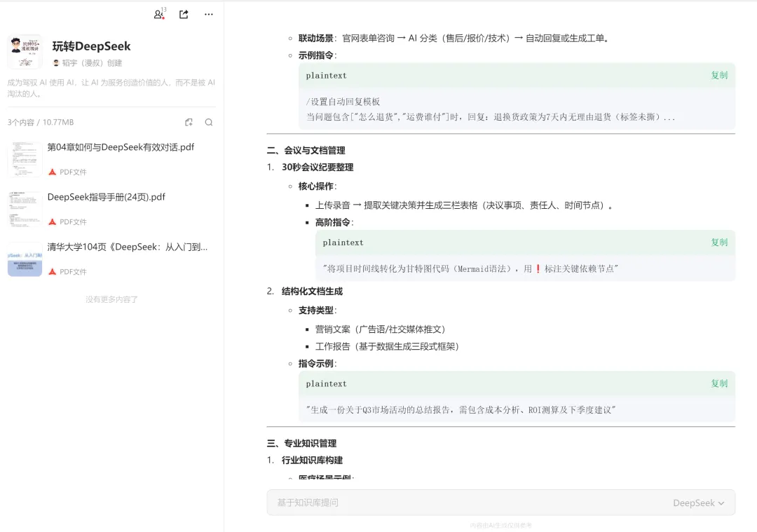Viewport: 757px width, 532px height.
Task: Click the 玩转DeepSeek title text
Action: click(x=91, y=46)
